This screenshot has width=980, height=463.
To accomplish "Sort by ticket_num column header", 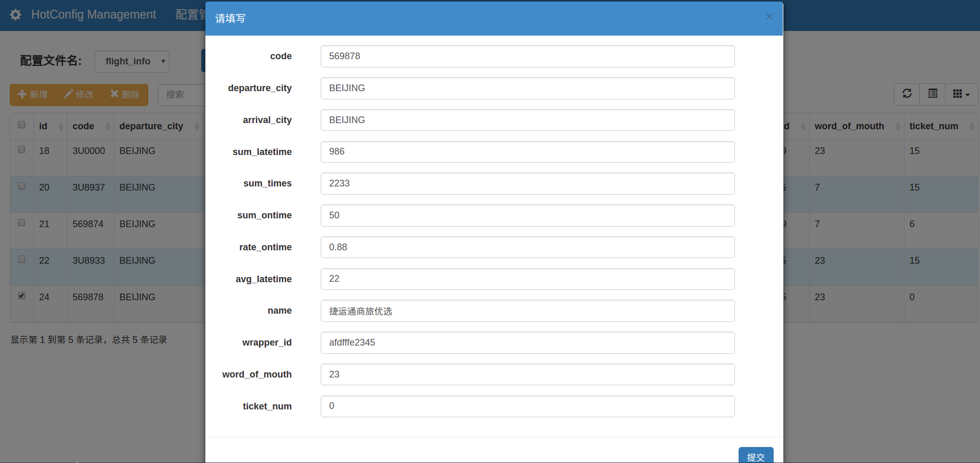I will click(x=941, y=126).
